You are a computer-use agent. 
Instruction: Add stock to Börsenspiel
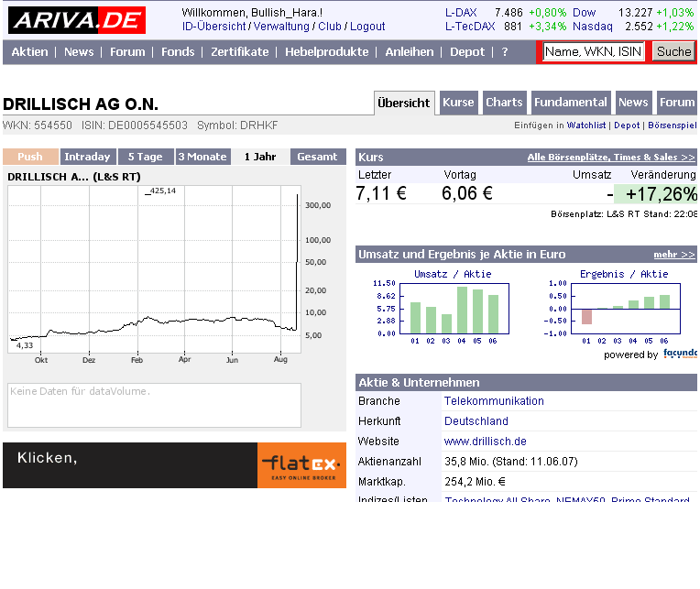672,125
